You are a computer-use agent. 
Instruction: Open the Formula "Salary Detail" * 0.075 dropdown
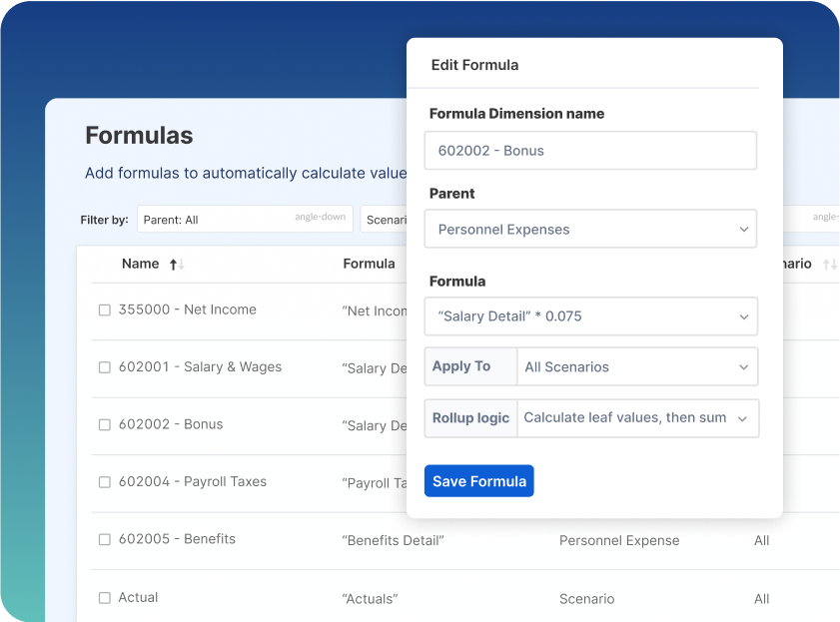coord(590,316)
